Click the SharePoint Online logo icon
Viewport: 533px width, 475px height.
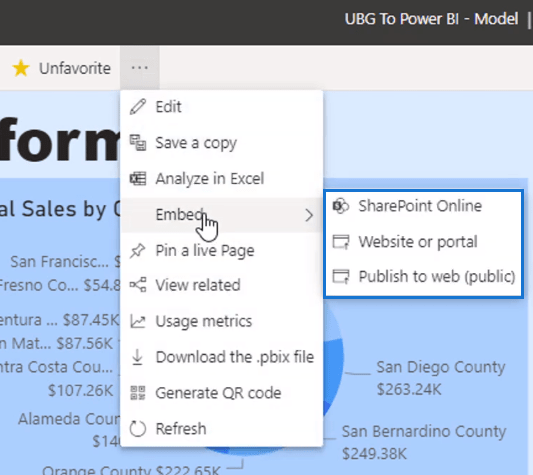pos(341,206)
